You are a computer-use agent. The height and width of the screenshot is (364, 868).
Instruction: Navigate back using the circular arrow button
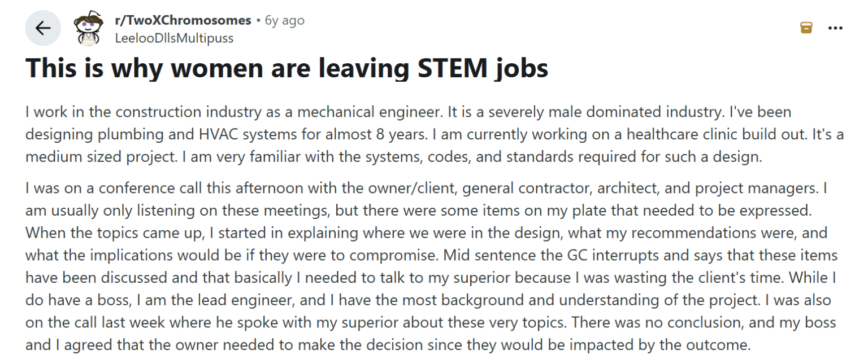point(44,27)
